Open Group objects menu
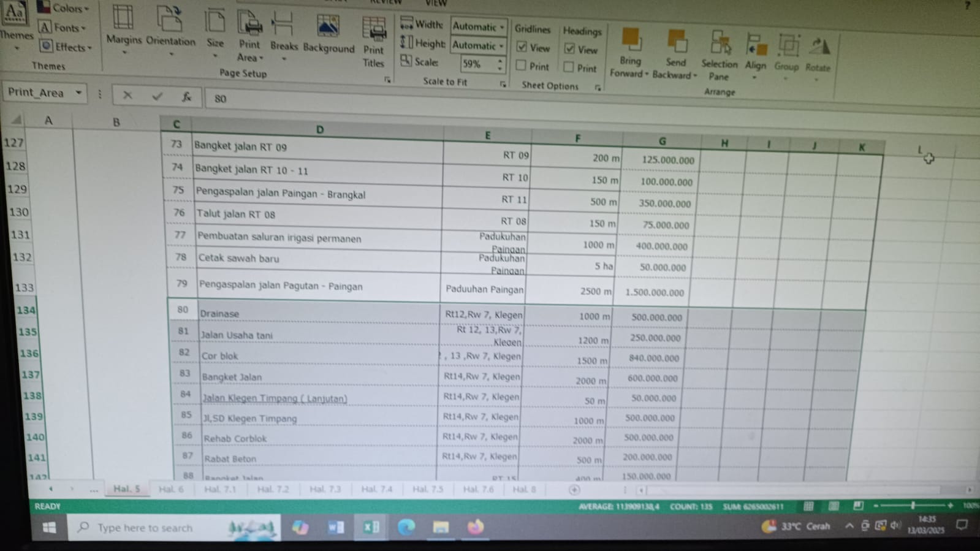Image resolution: width=980 pixels, height=551 pixels. (x=787, y=56)
